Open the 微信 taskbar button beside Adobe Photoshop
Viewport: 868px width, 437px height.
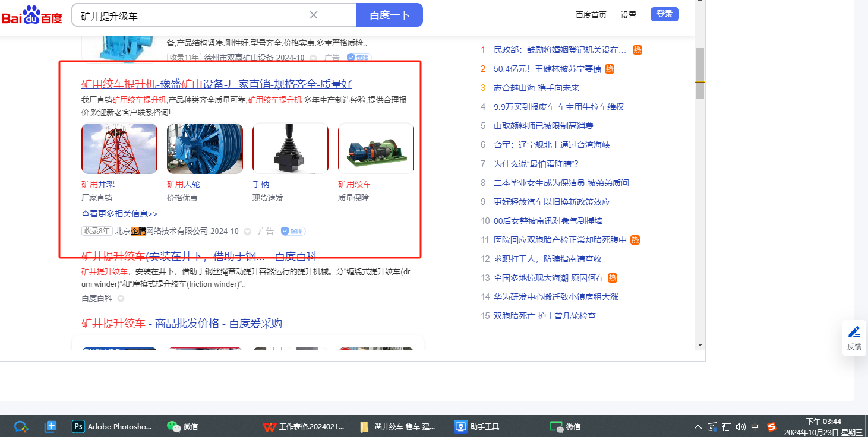182,426
